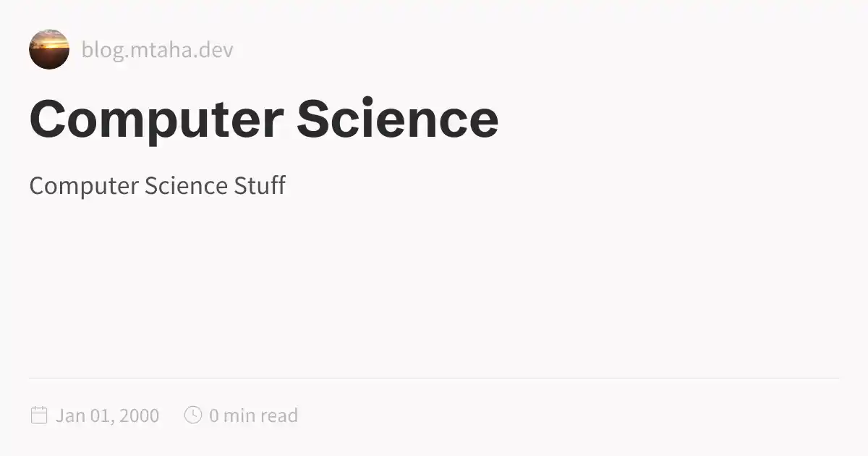
Task: Click the month Jan in the date
Action: tap(70, 415)
